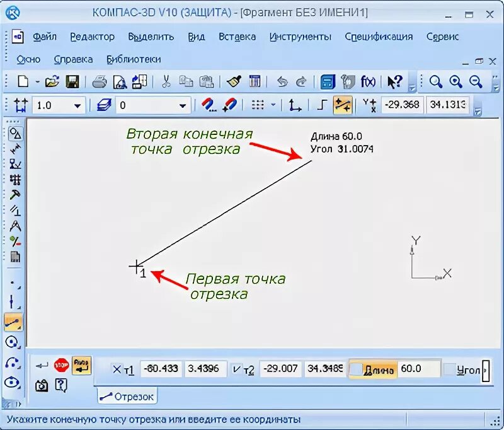
Task: Select Ellipse tool in left toolbar
Action: tap(13, 383)
